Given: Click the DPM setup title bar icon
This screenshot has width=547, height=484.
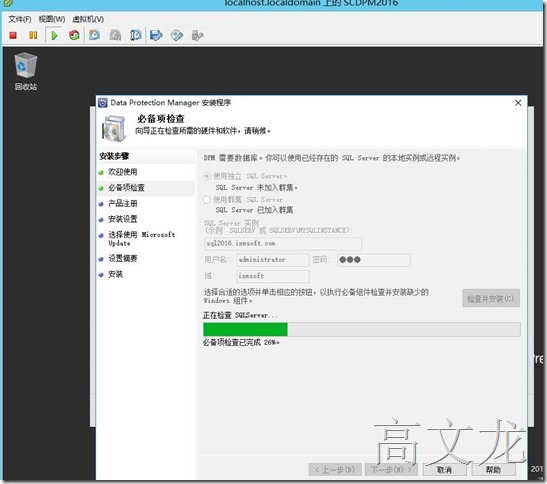Looking at the screenshot, I should 103,103.
